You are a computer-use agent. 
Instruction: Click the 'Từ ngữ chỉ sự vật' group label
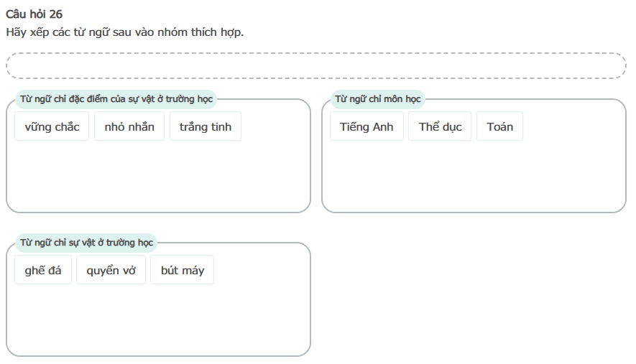(x=86, y=243)
